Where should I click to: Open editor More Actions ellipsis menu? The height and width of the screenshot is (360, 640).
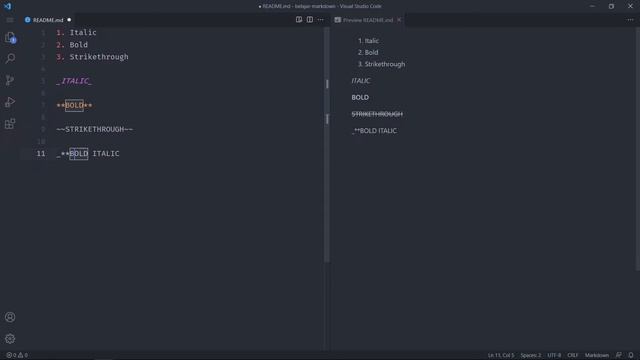coord(321,20)
